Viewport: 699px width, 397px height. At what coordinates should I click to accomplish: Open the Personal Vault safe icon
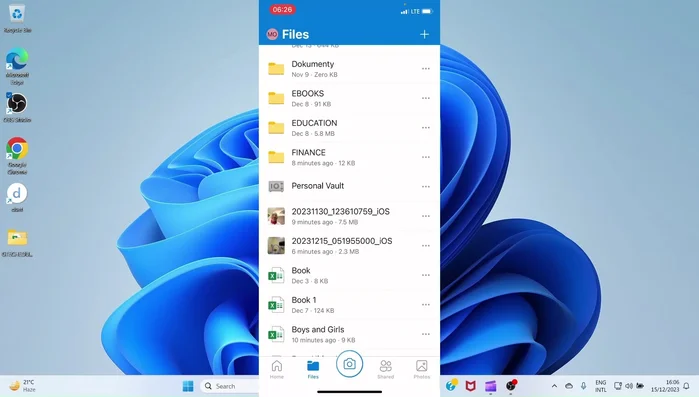(276, 186)
